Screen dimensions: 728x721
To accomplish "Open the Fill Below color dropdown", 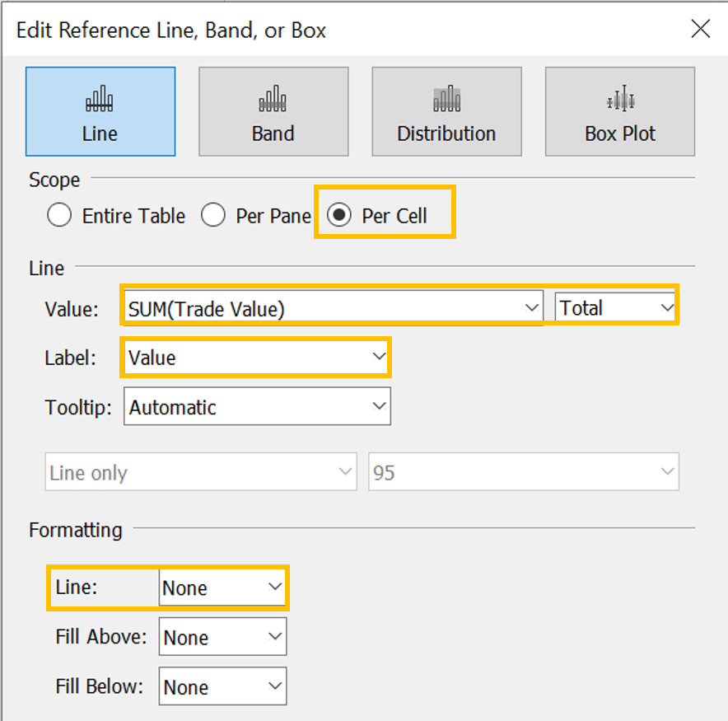I will [222, 687].
